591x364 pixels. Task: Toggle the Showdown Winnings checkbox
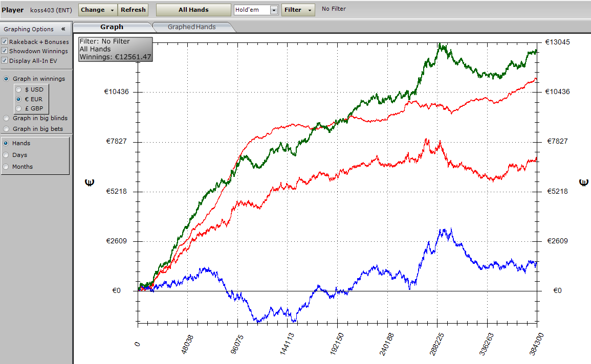click(5, 51)
